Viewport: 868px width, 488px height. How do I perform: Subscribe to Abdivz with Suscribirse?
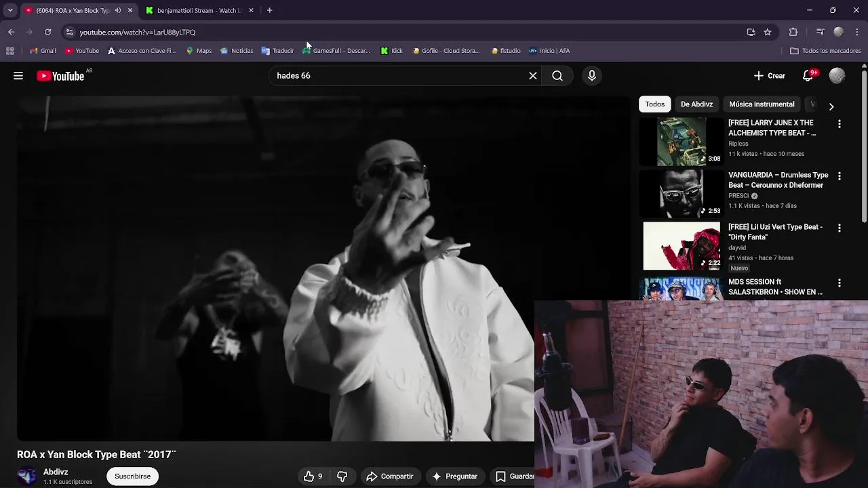133,476
